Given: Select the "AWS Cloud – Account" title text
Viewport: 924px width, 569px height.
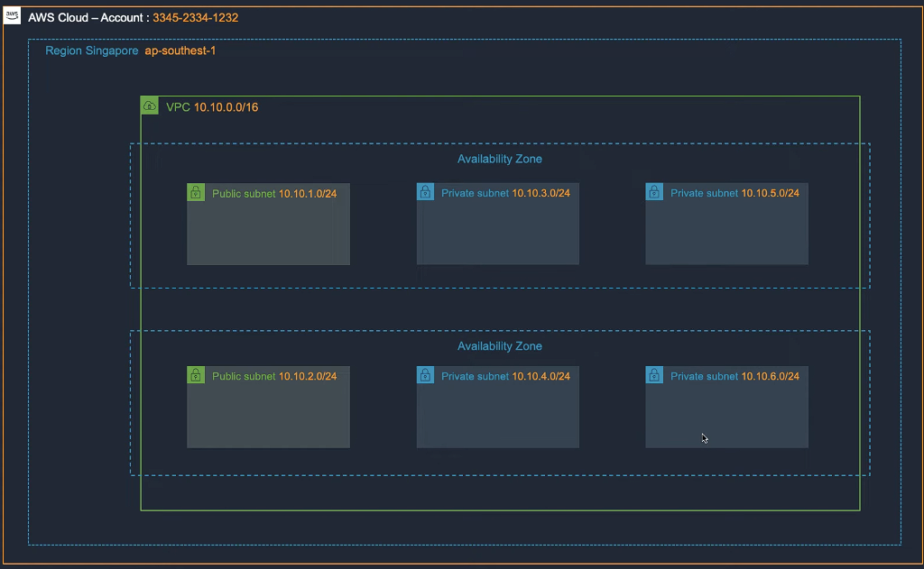Looking at the screenshot, I should (x=88, y=18).
